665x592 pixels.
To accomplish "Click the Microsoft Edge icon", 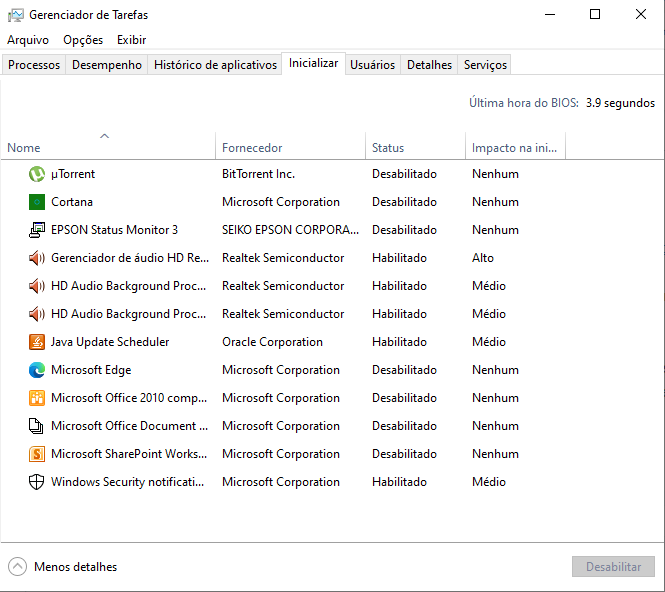I will [x=37, y=370].
